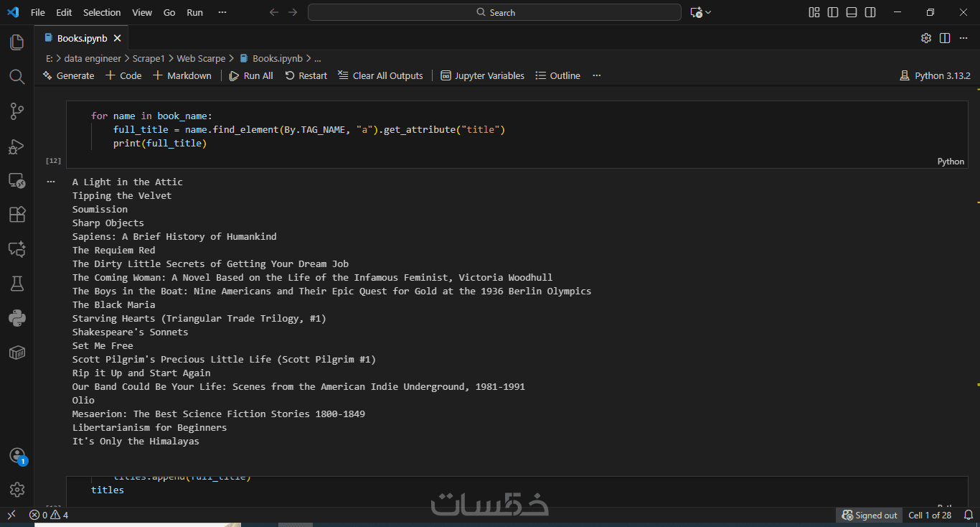Viewport: 980px width, 527px height.
Task: Expand the Books.ipynb breadcrumb item
Action: pos(270,58)
